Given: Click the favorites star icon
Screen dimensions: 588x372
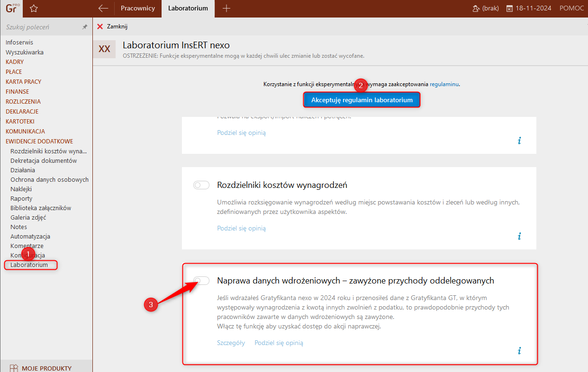Looking at the screenshot, I should coord(34,9).
